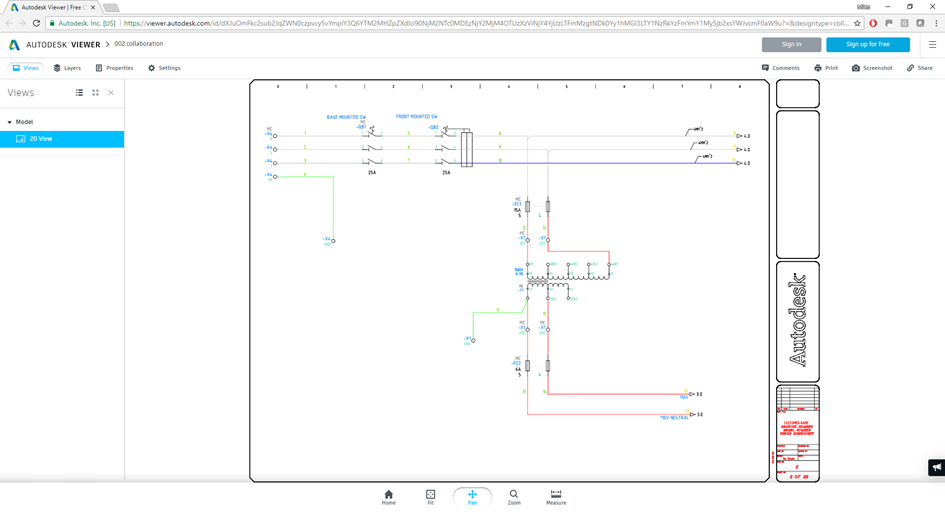The height and width of the screenshot is (512, 945).
Task: Switch Views panel to list layout
Action: [80, 93]
